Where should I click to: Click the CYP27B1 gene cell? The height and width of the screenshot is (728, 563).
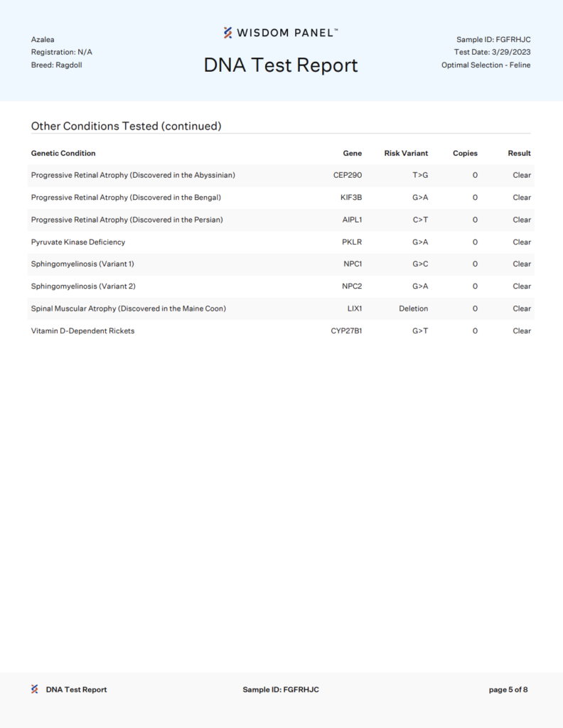(x=346, y=331)
